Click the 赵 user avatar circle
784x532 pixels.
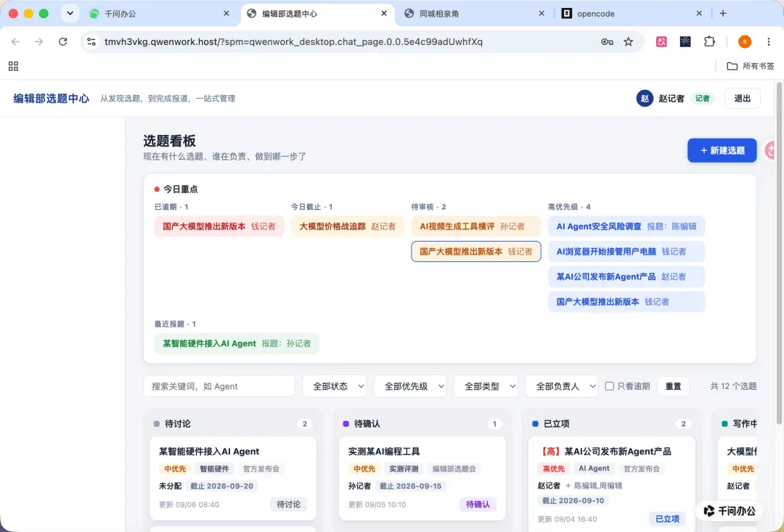(645, 99)
